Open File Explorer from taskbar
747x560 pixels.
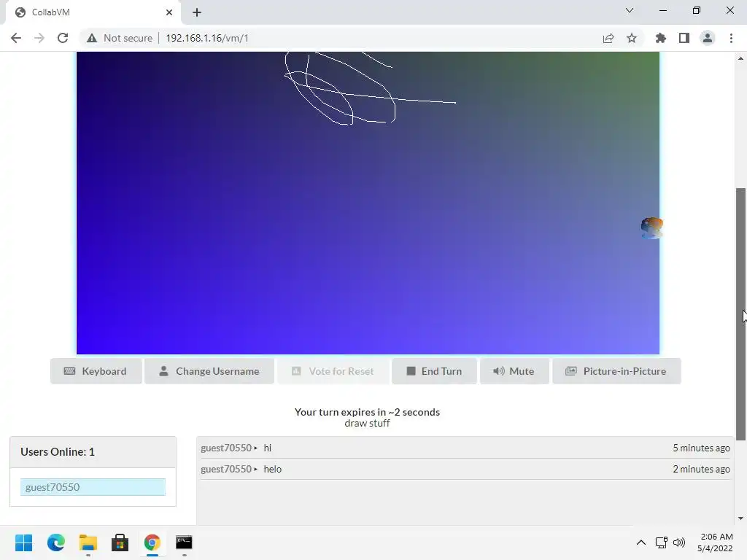[x=88, y=542]
